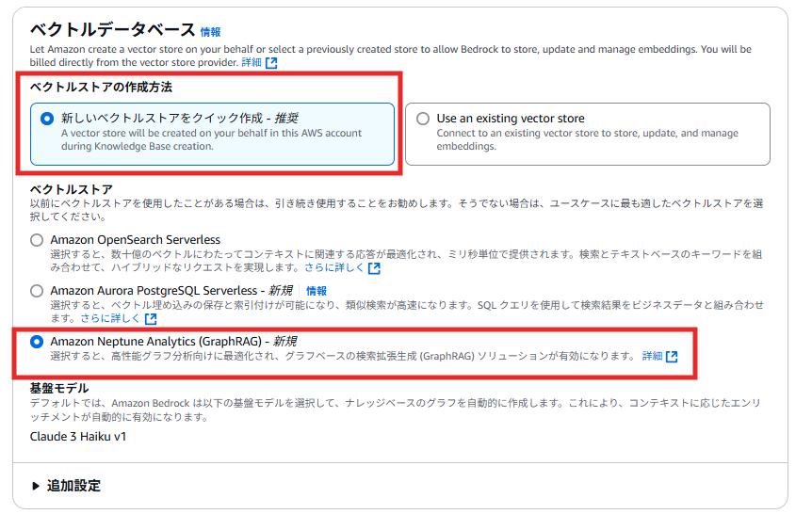Open 情報 link beside Aurora PostgreSQL Serverless

click(x=317, y=291)
